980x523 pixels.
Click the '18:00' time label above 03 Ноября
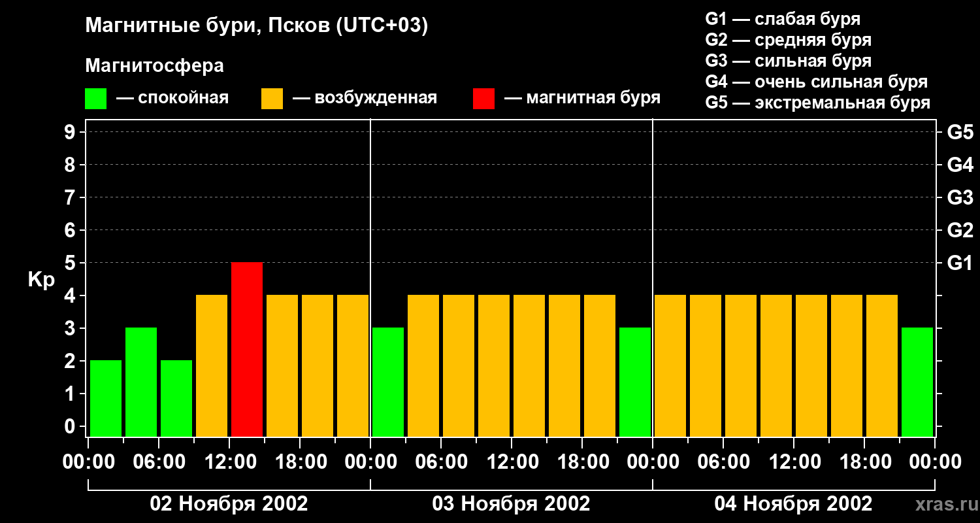(582, 462)
